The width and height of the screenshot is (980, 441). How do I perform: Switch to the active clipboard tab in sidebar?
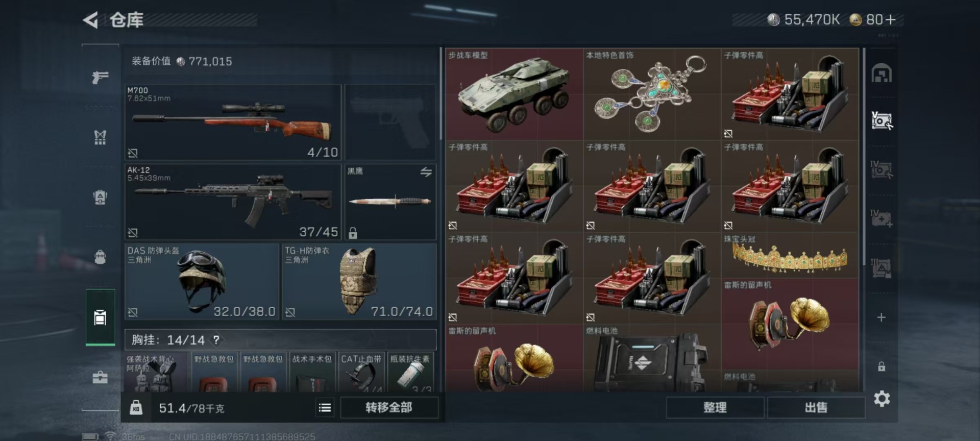pyautogui.click(x=100, y=317)
